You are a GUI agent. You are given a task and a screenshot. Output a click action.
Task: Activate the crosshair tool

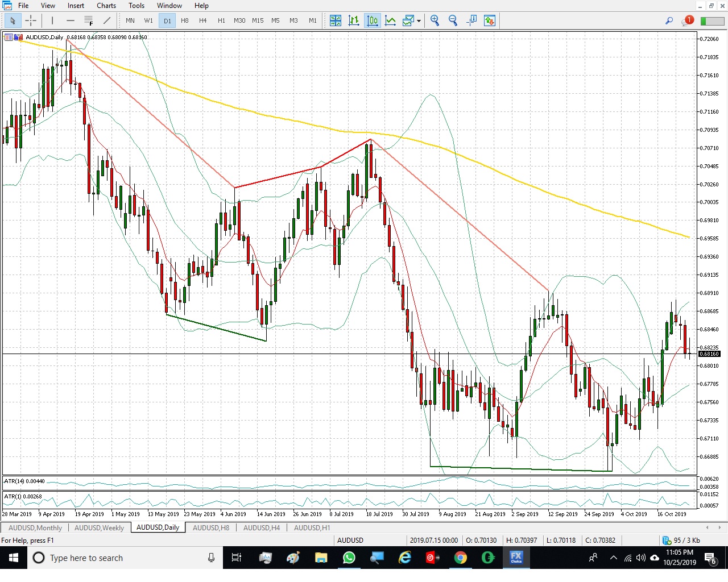[x=31, y=20]
